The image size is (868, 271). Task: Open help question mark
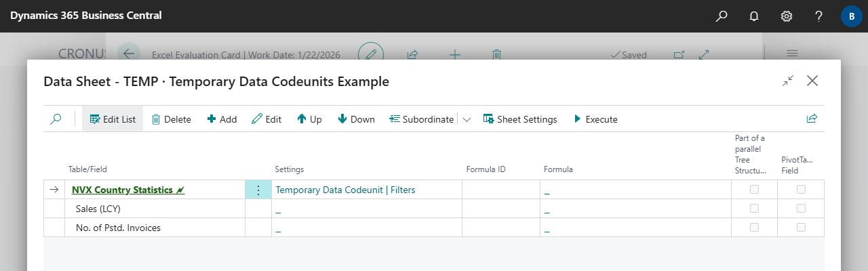819,16
